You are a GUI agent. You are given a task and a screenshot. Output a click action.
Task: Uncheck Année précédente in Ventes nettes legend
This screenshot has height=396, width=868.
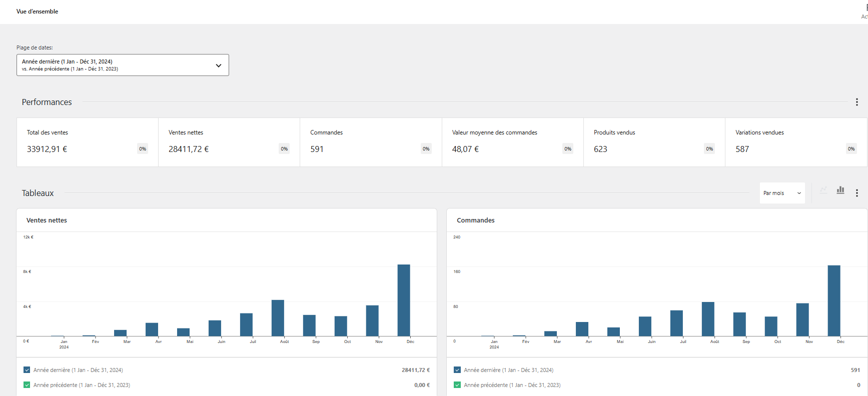tap(27, 385)
